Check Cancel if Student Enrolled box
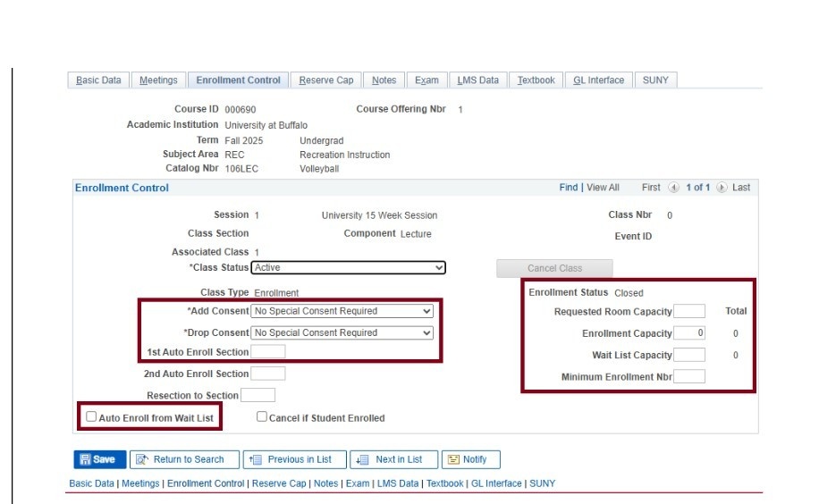 [262, 416]
